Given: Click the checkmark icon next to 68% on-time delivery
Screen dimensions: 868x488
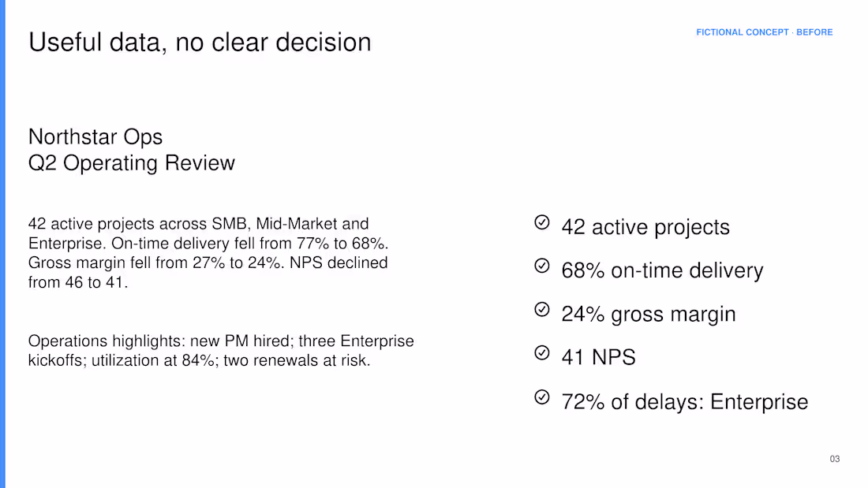Looking at the screenshot, I should [542, 266].
